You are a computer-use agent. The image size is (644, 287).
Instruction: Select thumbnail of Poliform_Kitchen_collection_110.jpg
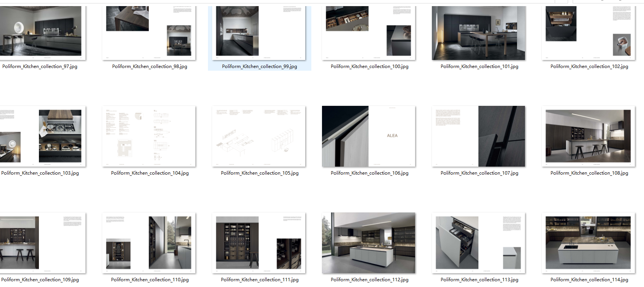click(x=149, y=243)
